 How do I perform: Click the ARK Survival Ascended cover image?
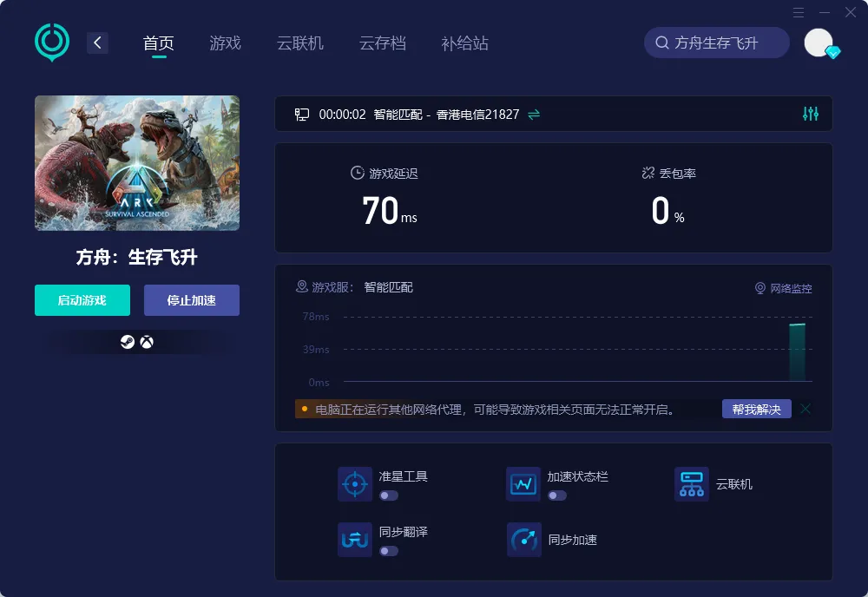click(x=137, y=163)
